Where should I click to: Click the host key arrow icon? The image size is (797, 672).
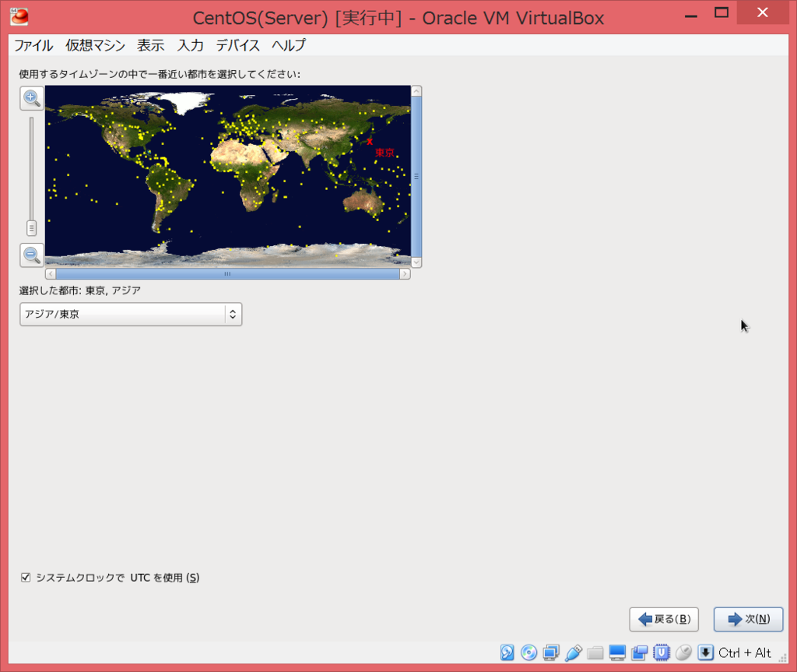(x=705, y=653)
